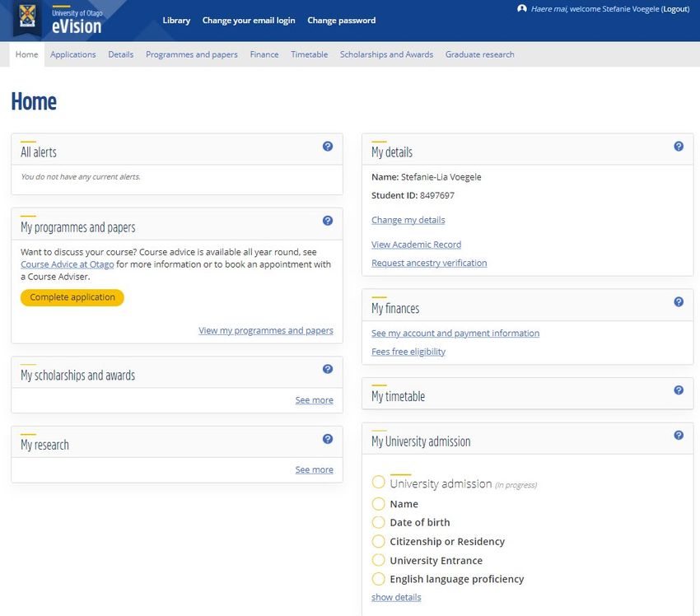Click Logout in the welcome header
Screen dimensions: 700x616
(674, 9)
